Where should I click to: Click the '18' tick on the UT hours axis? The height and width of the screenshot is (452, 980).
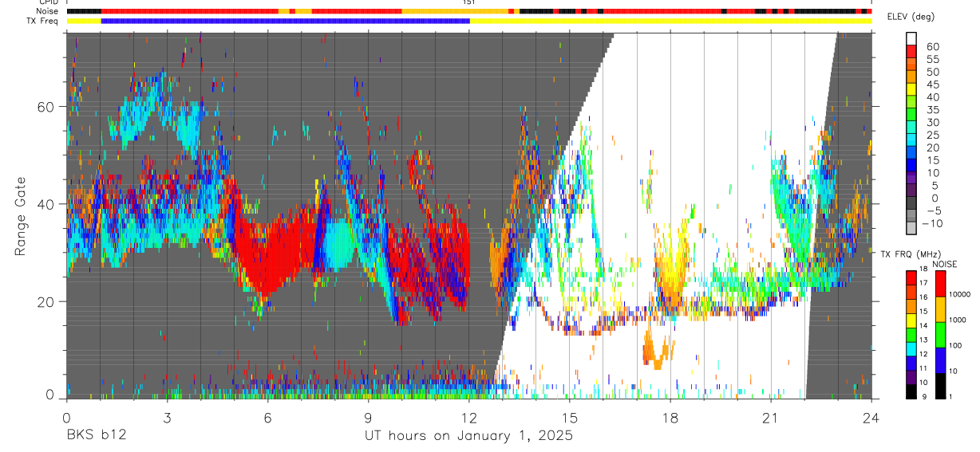coord(670,417)
